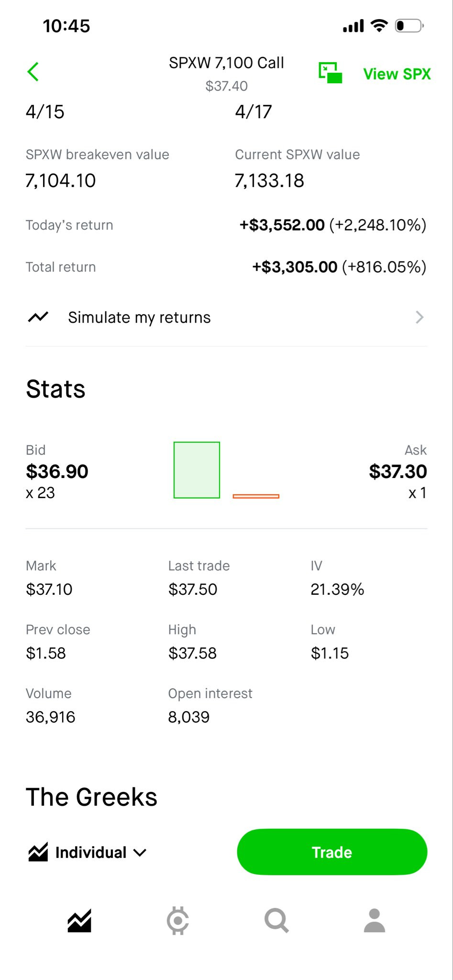
Task: Tap the green bid size bar
Action: point(197,470)
